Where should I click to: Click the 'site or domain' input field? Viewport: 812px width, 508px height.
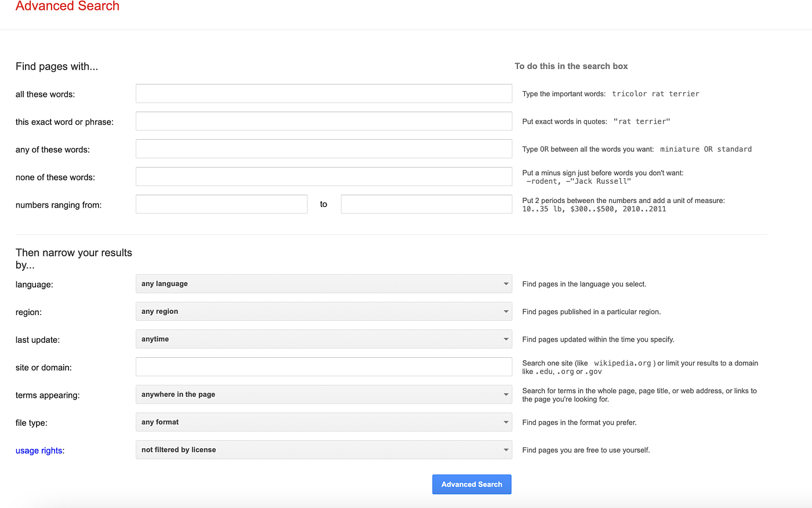tap(324, 367)
